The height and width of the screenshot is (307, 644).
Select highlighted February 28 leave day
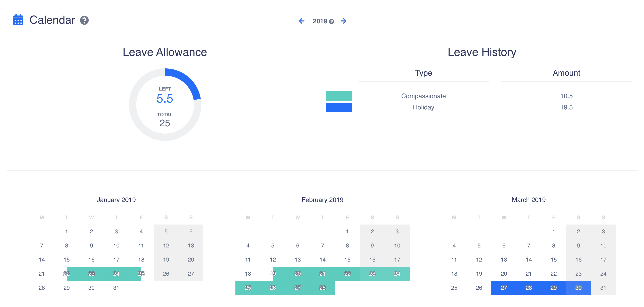pos(322,288)
